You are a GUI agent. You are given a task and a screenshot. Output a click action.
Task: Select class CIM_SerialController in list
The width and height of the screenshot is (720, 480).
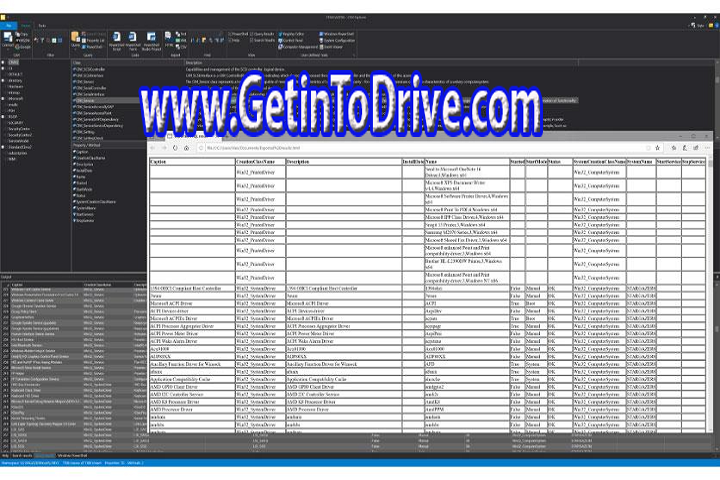coord(90,88)
